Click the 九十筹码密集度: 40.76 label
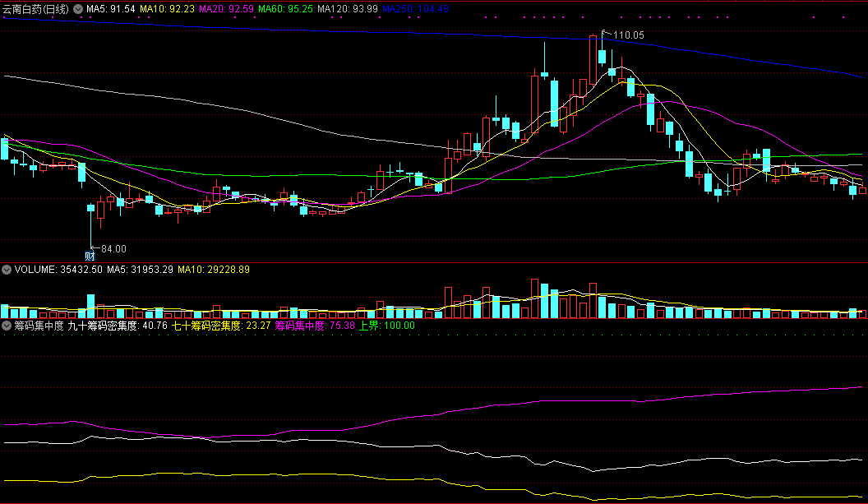 (118, 326)
